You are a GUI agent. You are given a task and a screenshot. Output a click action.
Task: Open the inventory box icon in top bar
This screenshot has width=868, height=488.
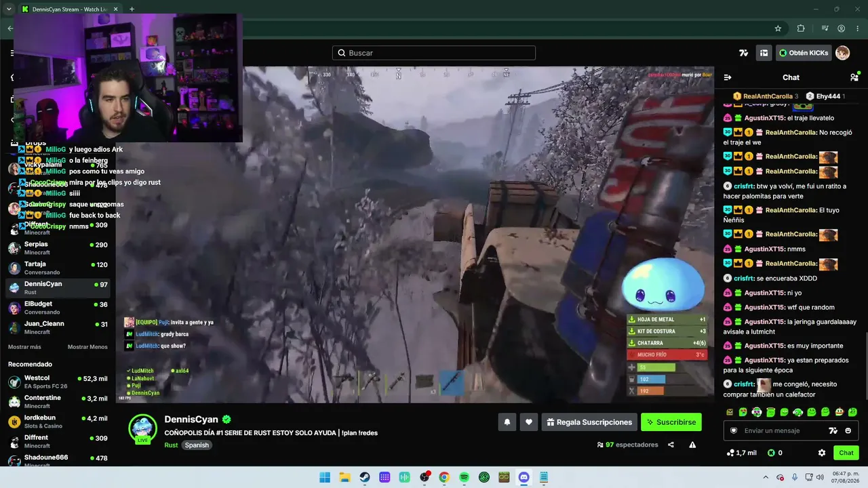[x=764, y=53]
